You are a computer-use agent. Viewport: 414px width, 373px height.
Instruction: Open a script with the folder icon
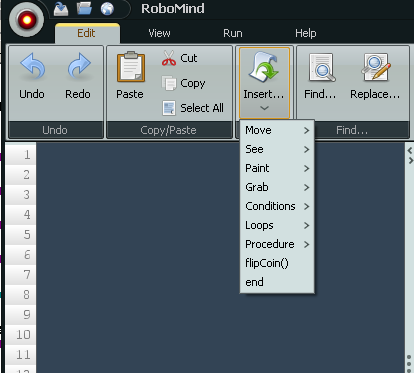pos(84,8)
